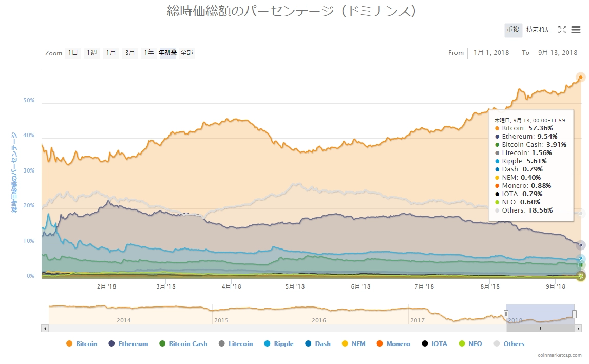Screen dimensions: 589x364
Task: Set zoom to 1月
Action: (x=110, y=53)
